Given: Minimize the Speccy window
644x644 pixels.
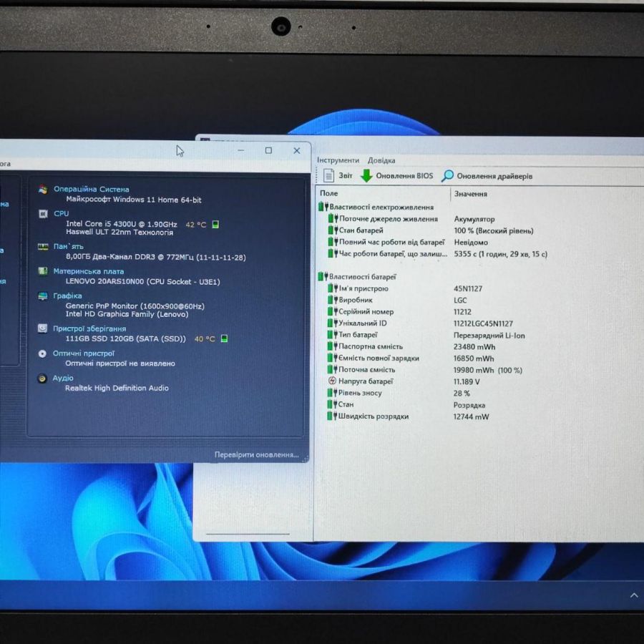Looking at the screenshot, I should click(241, 150).
